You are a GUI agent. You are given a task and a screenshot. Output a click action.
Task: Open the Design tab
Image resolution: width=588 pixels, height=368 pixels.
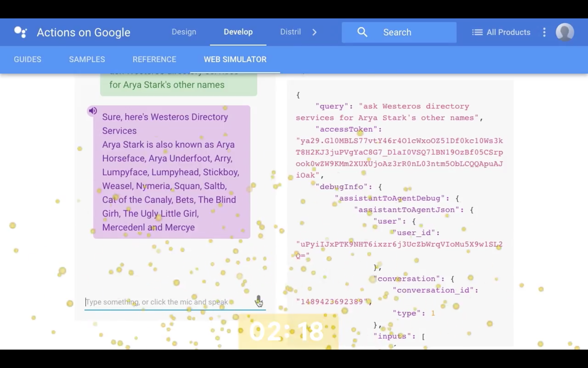click(184, 32)
